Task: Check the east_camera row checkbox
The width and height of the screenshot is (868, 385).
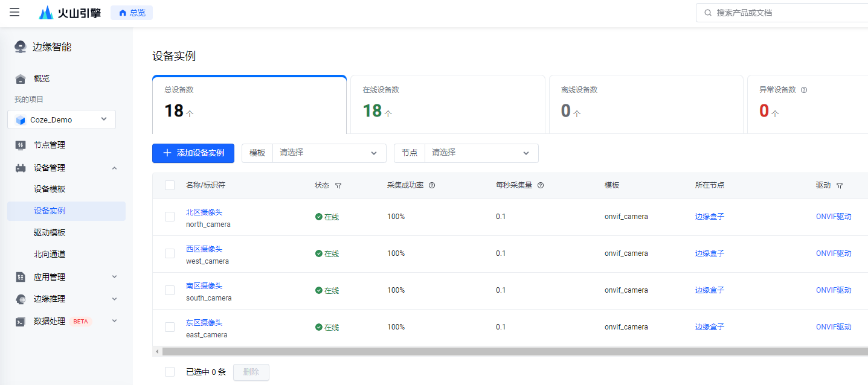Action: pyautogui.click(x=170, y=327)
